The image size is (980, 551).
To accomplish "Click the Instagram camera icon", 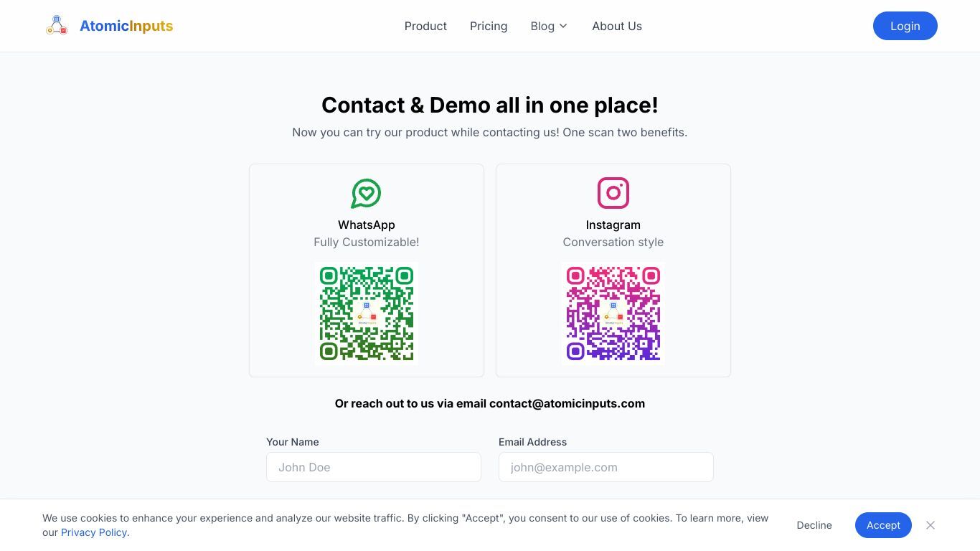I will pyautogui.click(x=613, y=193).
